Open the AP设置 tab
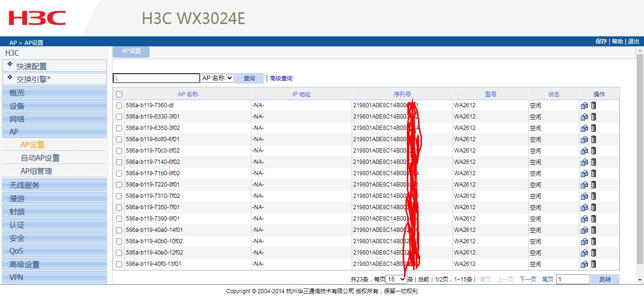644x297 pixels. click(x=131, y=51)
